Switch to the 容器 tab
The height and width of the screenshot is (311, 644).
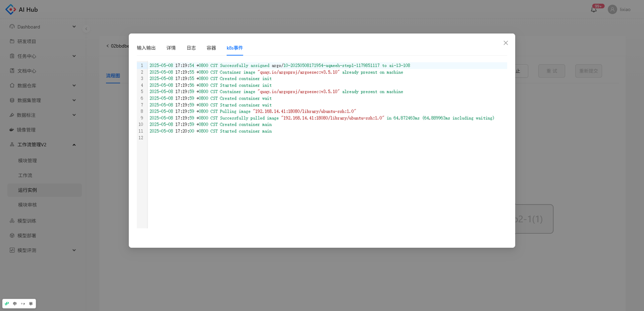point(211,48)
